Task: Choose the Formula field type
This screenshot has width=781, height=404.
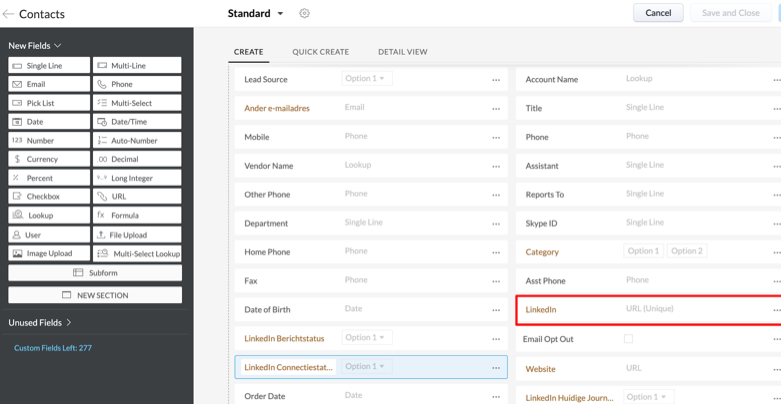Action: coord(137,215)
